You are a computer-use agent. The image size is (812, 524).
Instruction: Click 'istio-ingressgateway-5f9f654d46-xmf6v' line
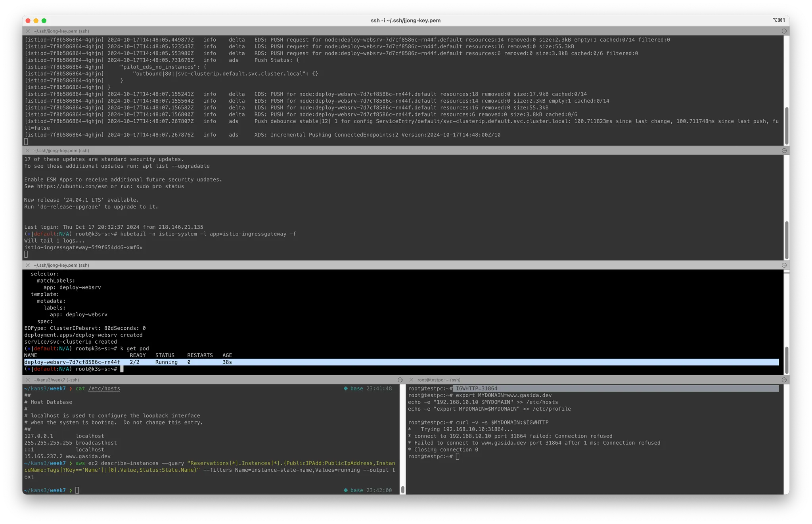click(83, 247)
